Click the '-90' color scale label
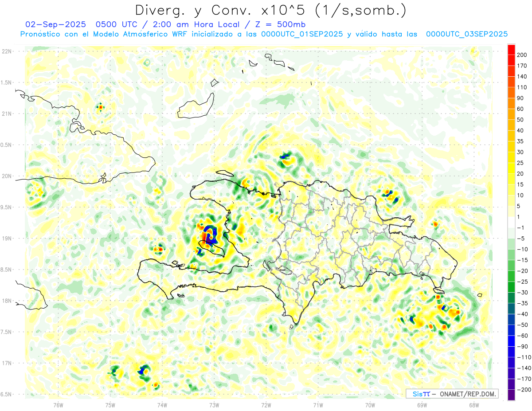The height and width of the screenshot is (411, 532). click(x=523, y=347)
